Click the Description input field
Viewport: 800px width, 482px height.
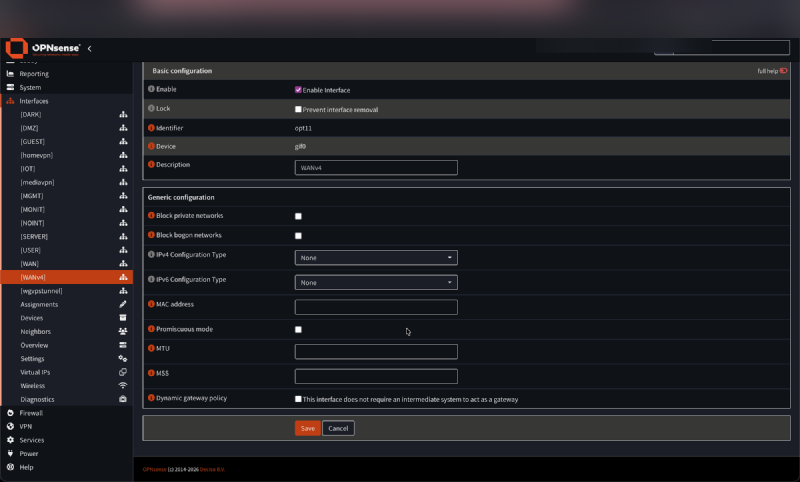tap(376, 167)
